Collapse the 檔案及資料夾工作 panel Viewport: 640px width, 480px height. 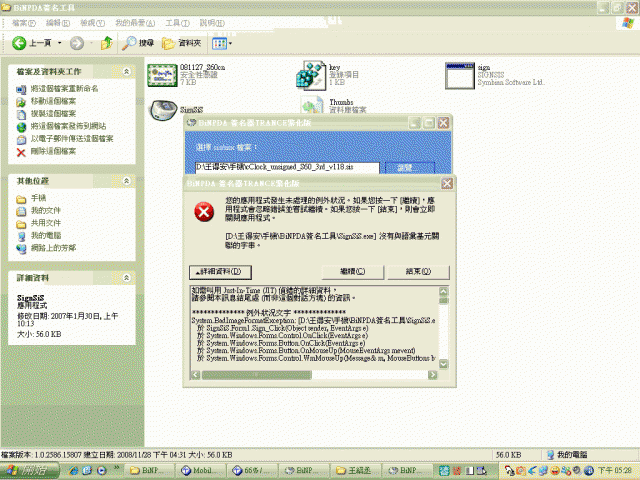127,71
